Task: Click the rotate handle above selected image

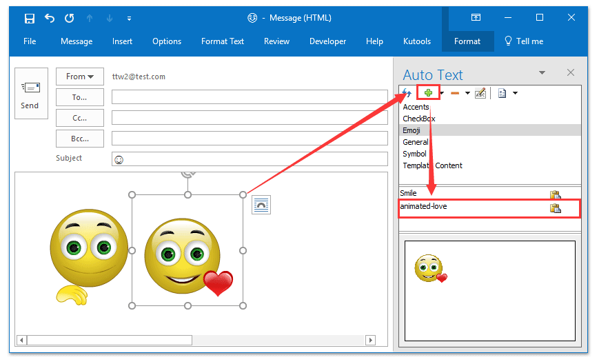Action: 187,174
